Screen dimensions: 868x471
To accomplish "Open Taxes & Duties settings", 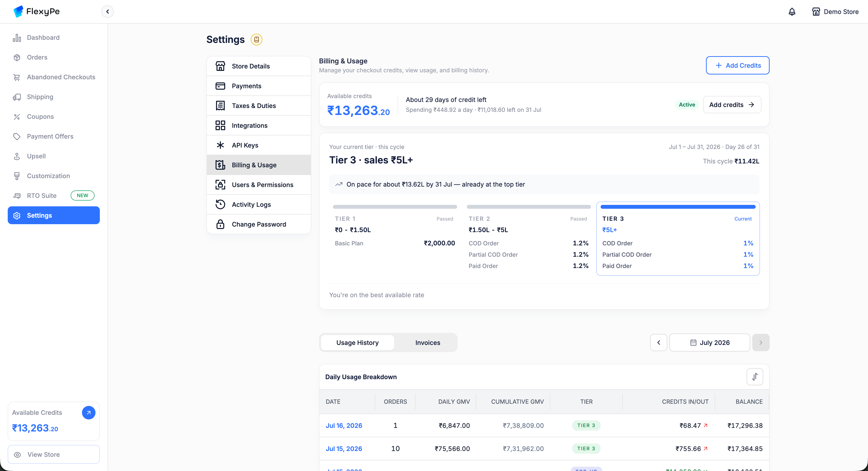I will pyautogui.click(x=259, y=106).
